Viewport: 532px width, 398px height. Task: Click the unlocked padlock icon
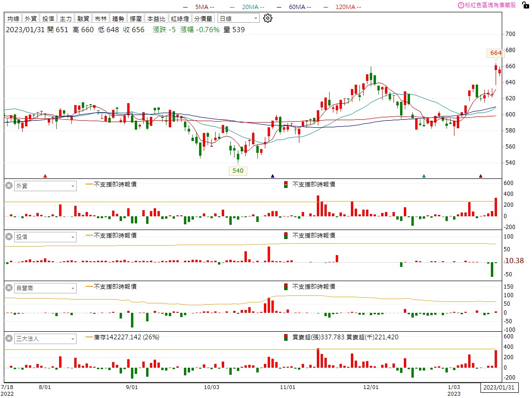click(x=525, y=5)
